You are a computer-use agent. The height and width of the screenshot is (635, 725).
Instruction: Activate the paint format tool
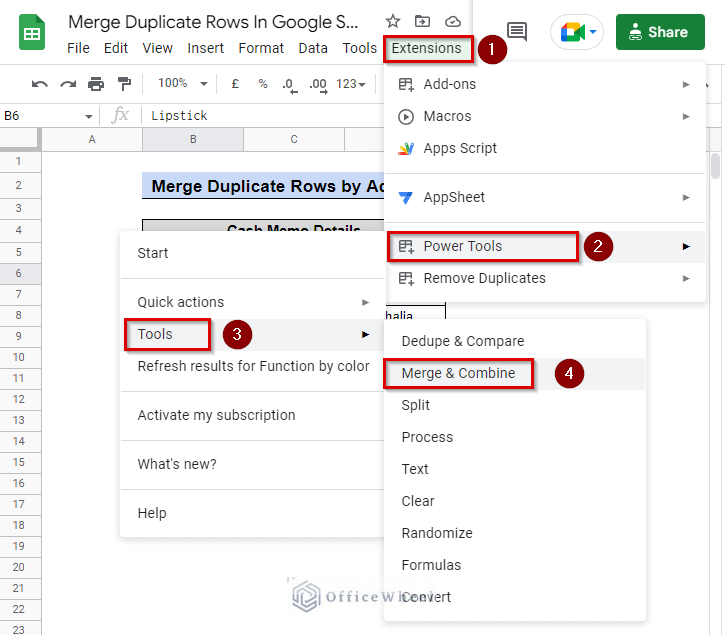pyautogui.click(x=124, y=84)
